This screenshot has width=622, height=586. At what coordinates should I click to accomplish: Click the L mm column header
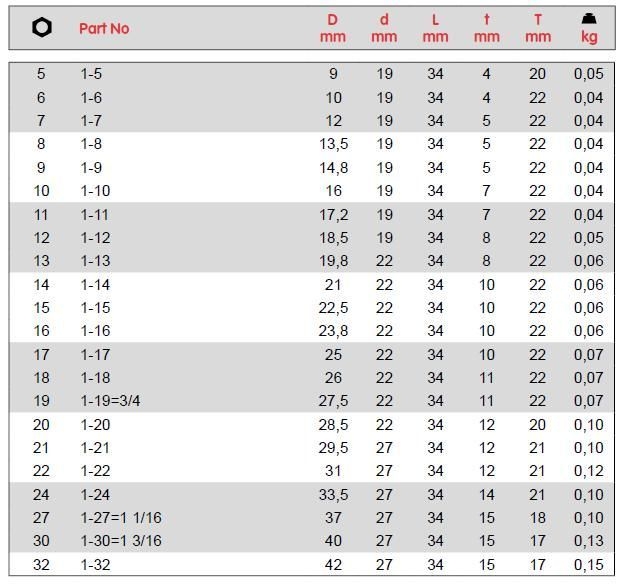[x=435, y=28]
